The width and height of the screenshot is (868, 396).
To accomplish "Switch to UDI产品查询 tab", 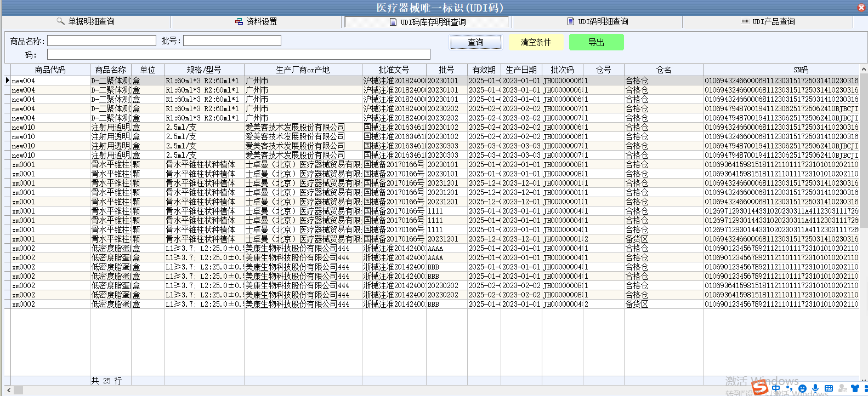I will [768, 22].
